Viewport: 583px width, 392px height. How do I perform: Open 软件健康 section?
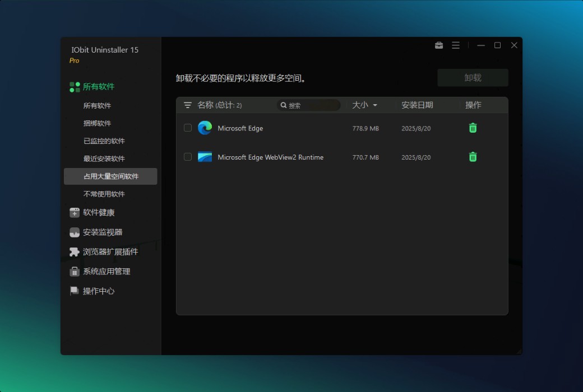pos(99,213)
